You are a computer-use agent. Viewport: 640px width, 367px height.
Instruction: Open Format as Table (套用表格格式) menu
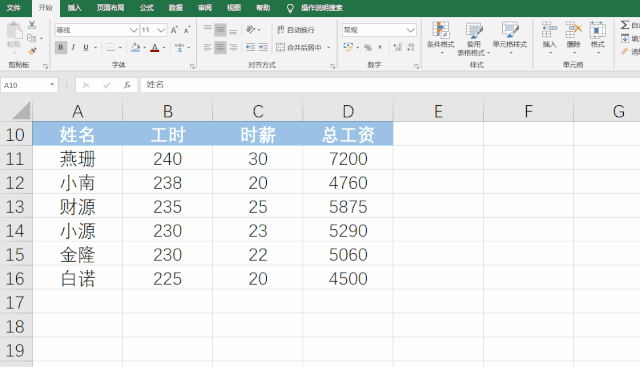point(474,39)
